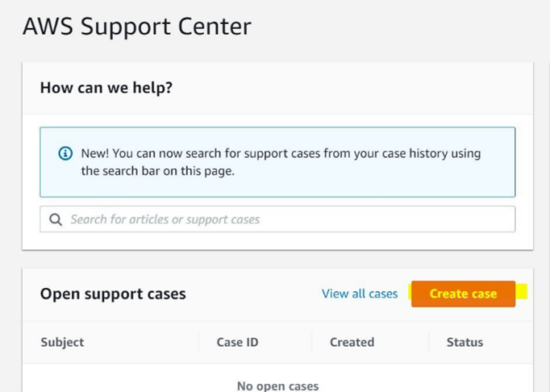The image size is (550, 392).
Task: Select the Created column header
Action: (x=352, y=342)
